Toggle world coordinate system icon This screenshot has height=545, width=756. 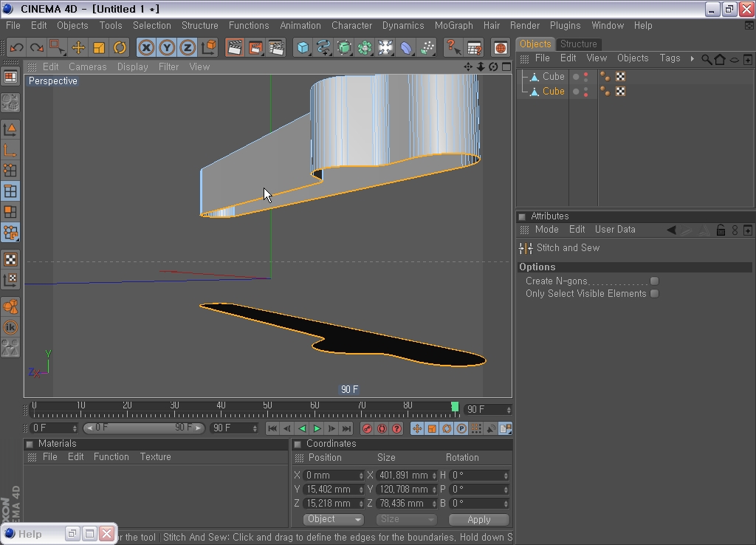(209, 47)
